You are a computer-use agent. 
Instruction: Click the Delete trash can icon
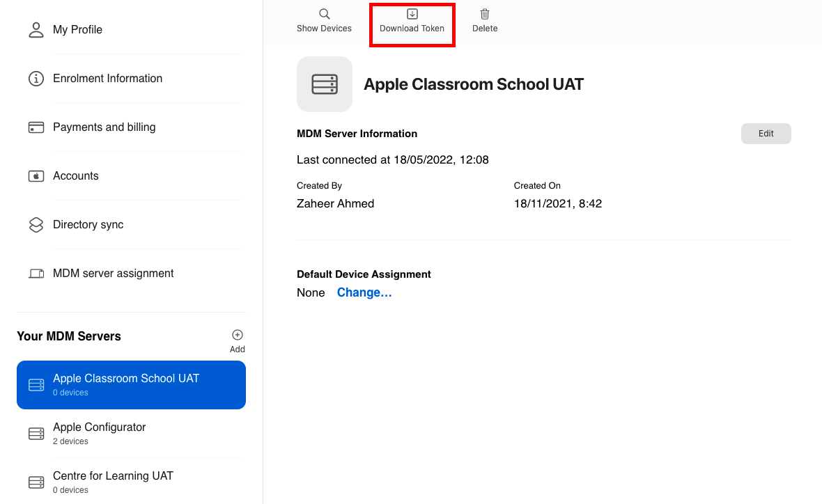[x=485, y=14]
